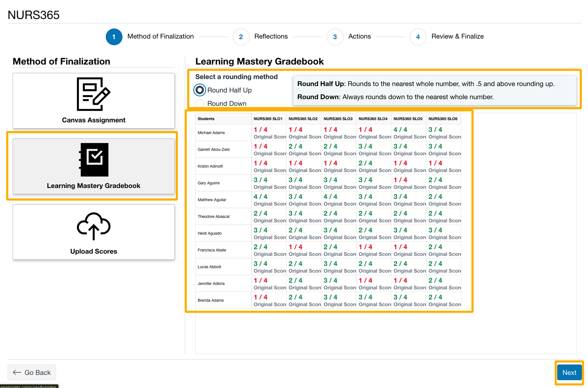The height and width of the screenshot is (388, 588).
Task: Click the Go Back left arrow
Action: 17,372
